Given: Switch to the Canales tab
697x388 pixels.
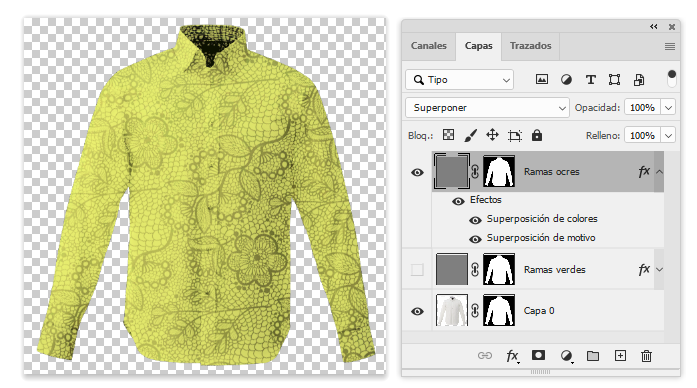Looking at the screenshot, I should [429, 46].
